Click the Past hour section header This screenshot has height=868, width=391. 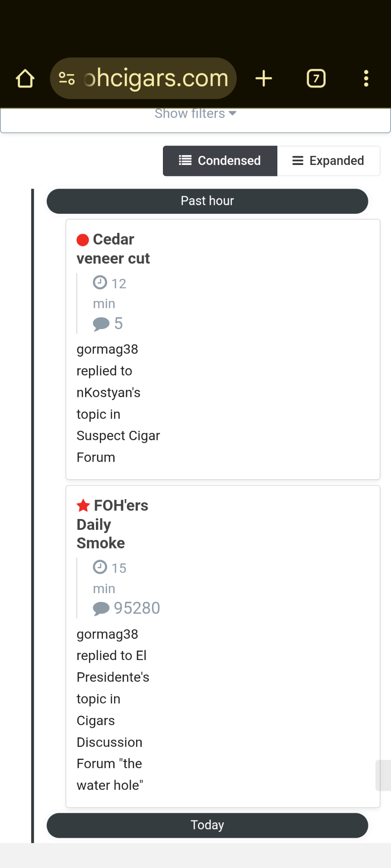coord(207,201)
